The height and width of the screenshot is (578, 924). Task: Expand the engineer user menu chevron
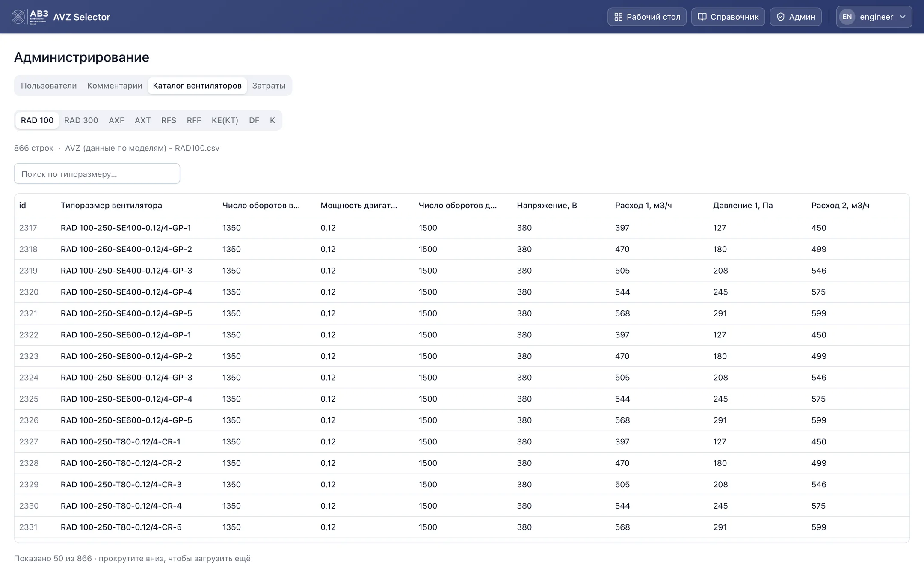[903, 17]
